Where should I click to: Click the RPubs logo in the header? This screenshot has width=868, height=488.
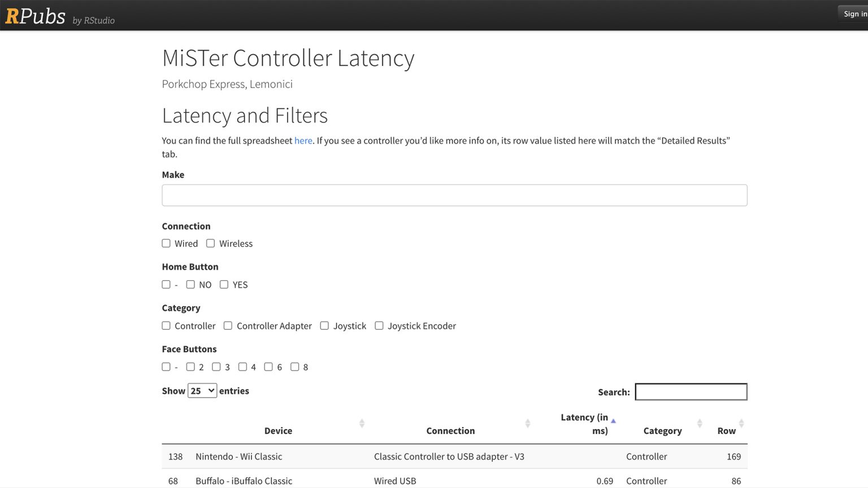tap(36, 15)
